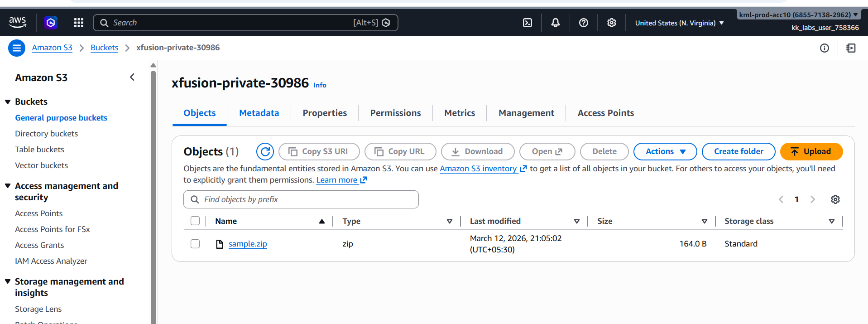Switch to the Properties tab

tap(325, 113)
